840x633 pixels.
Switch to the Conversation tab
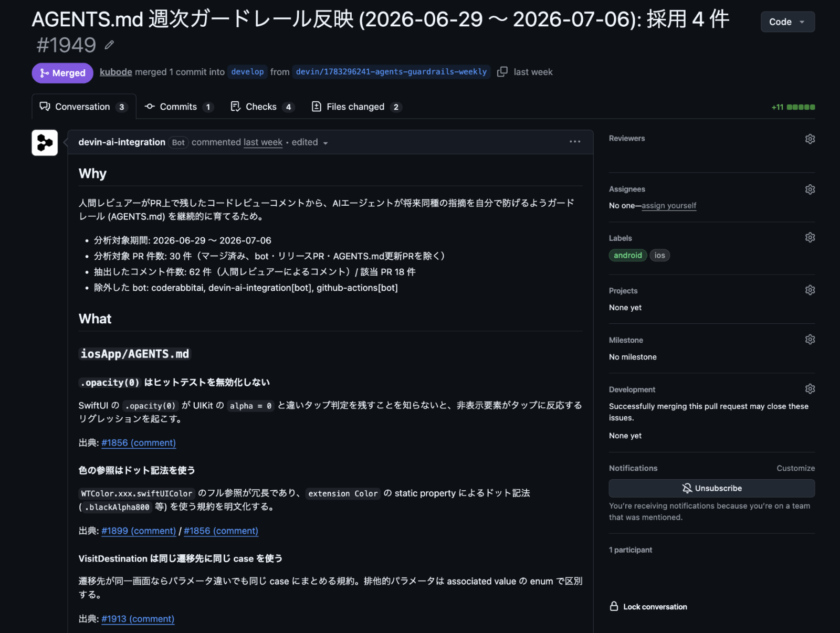(x=84, y=107)
